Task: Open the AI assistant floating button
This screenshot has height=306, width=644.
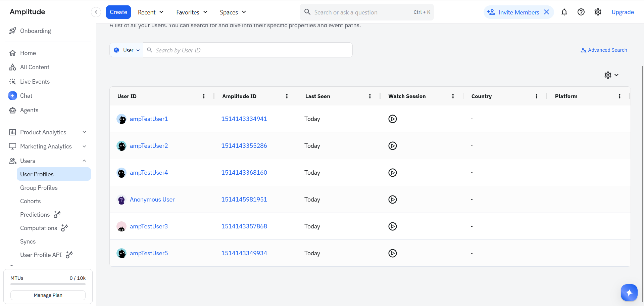Action: pos(629,293)
